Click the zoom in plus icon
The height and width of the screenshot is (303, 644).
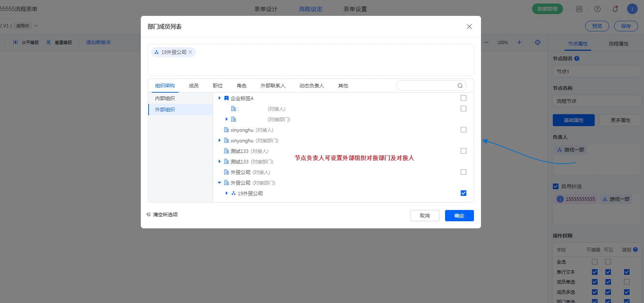(x=519, y=42)
